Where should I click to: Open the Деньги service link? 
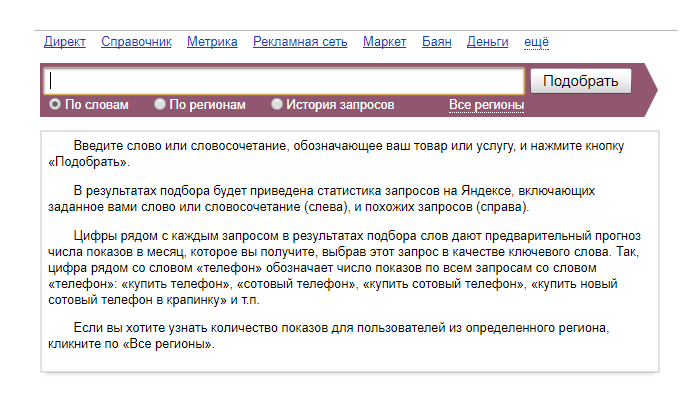point(487,41)
